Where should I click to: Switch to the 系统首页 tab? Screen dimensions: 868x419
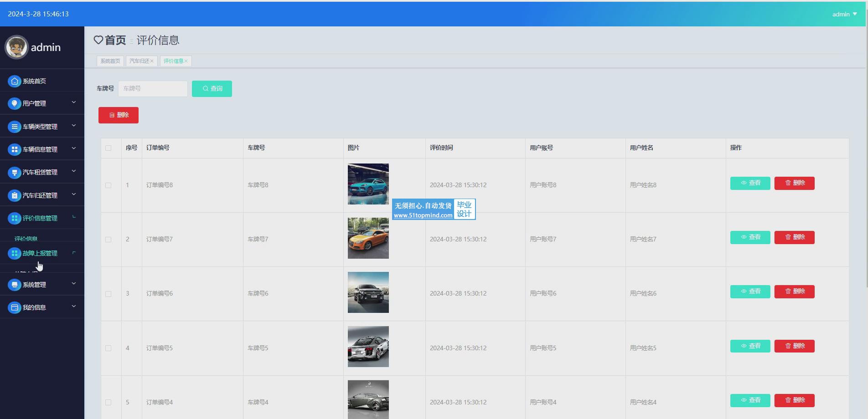click(x=110, y=61)
